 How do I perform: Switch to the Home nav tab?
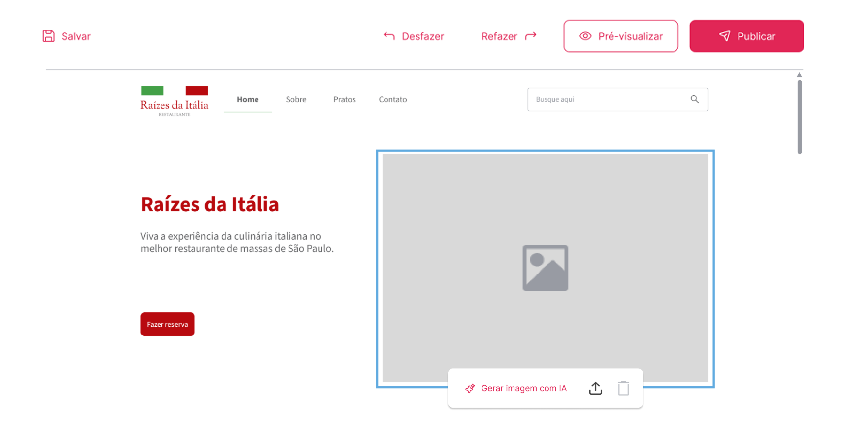point(248,99)
